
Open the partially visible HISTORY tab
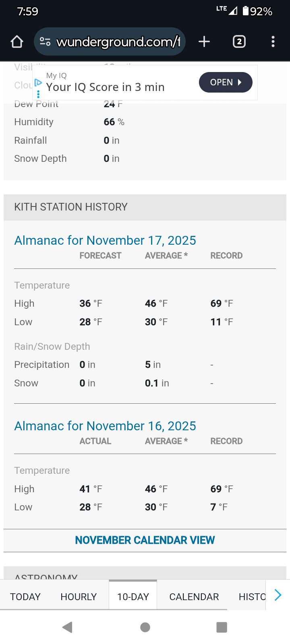(x=251, y=597)
